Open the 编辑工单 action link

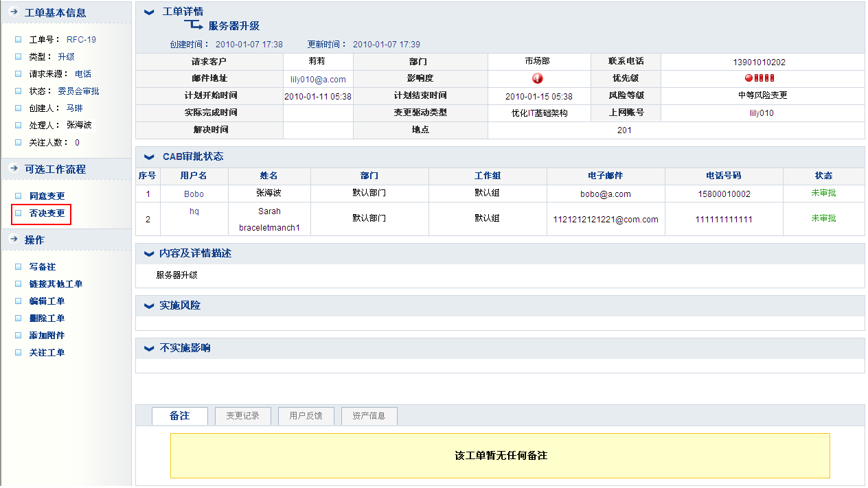point(47,301)
